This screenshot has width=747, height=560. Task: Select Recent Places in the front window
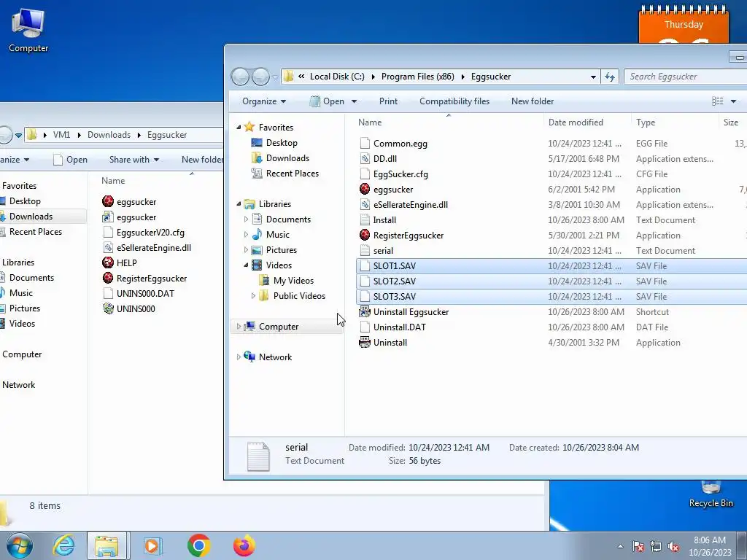tap(285, 174)
